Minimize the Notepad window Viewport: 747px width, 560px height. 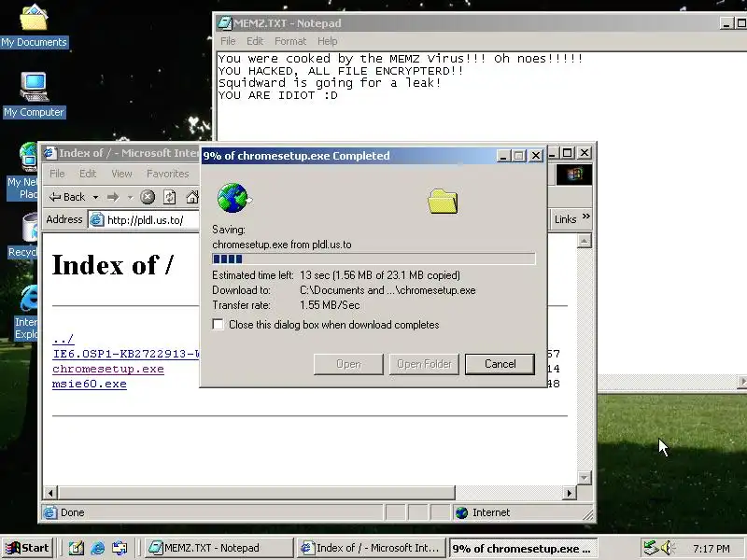pyautogui.click(x=726, y=22)
